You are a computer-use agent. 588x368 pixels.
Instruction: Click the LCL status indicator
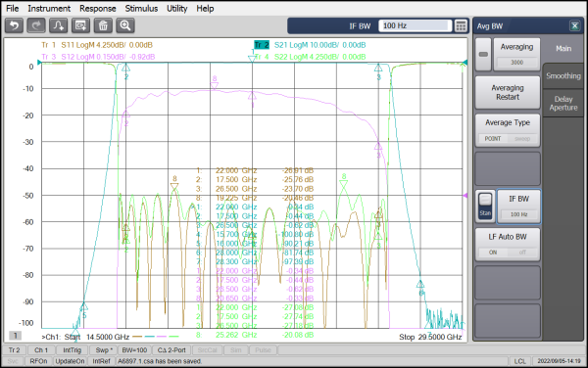point(519,361)
